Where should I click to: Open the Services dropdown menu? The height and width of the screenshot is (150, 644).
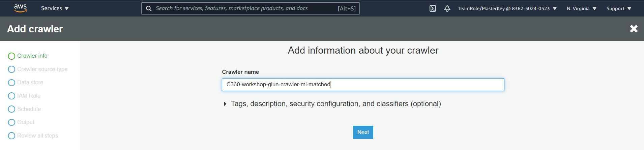coord(55,8)
